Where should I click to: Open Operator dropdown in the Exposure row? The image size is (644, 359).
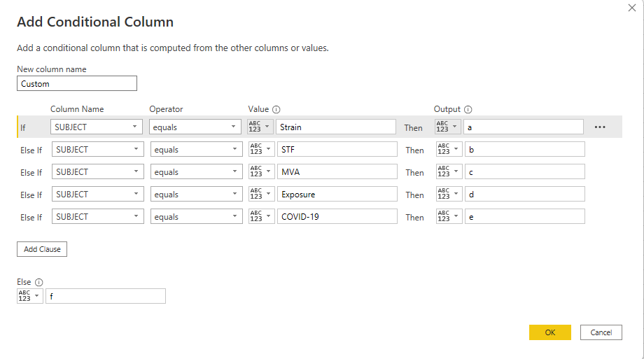click(x=196, y=194)
